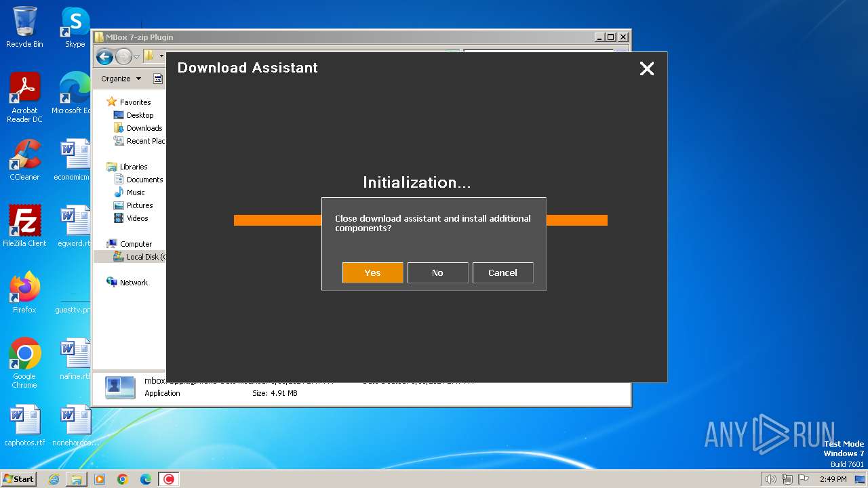The image size is (868, 488).
Task: Click the taskbar clock showing 2:49 PM
Action: click(x=833, y=479)
